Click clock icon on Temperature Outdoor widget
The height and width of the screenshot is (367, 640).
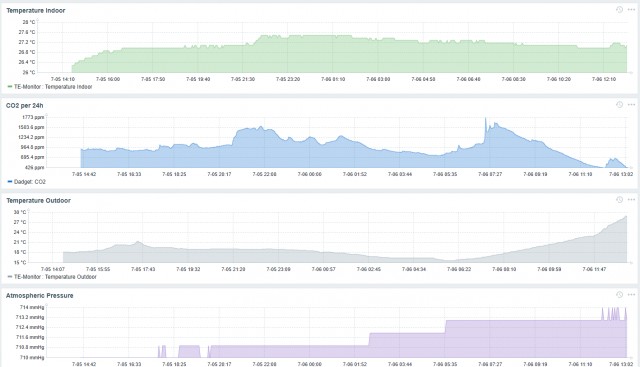619,200
